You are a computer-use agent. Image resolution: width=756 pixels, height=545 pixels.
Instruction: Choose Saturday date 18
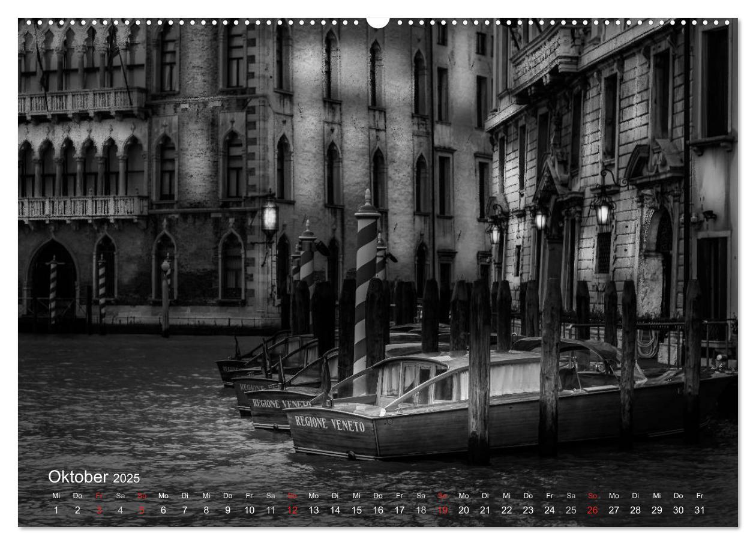click(421, 510)
